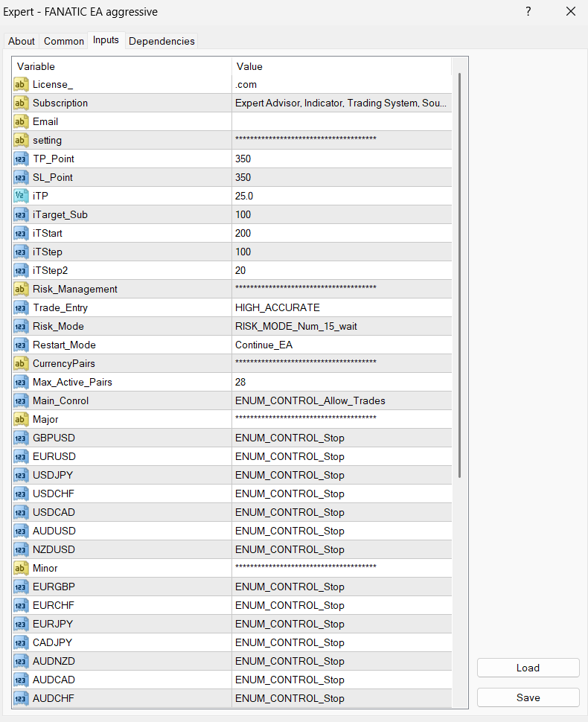The width and height of the screenshot is (588, 722).
Task: Select the icon next to AUDCHF
Action: (21, 699)
